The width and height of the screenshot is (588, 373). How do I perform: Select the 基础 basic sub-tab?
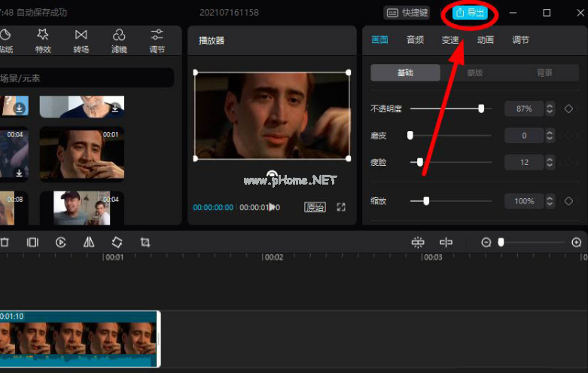coord(405,72)
